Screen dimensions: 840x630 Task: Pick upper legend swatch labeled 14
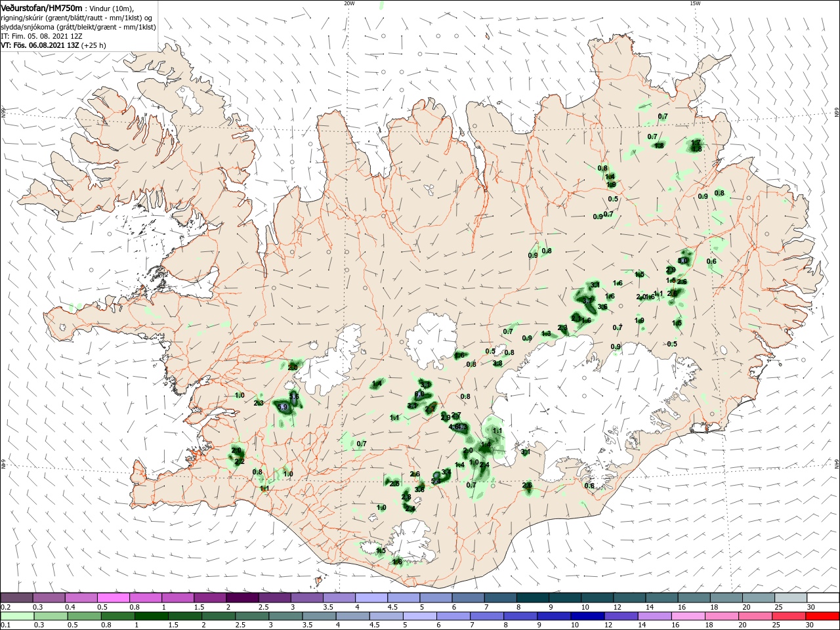coord(662,597)
